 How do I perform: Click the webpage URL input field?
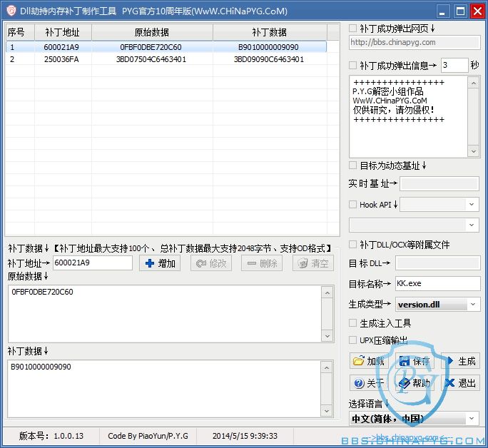pos(415,42)
